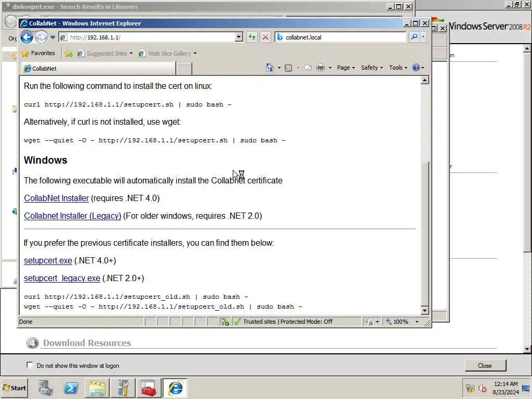Click the Print icon
Viewport: 532px width, 399px height.
point(320,68)
